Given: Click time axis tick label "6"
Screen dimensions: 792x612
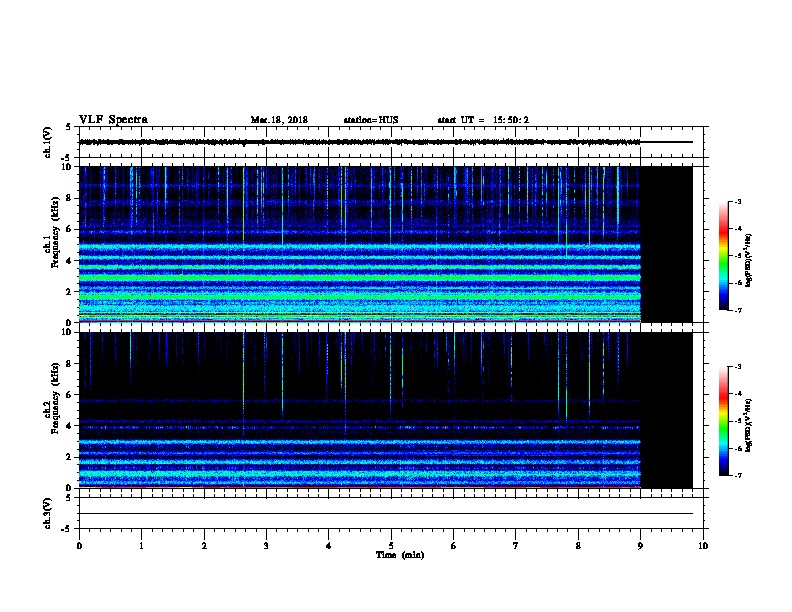Looking at the screenshot, I should [x=453, y=545].
